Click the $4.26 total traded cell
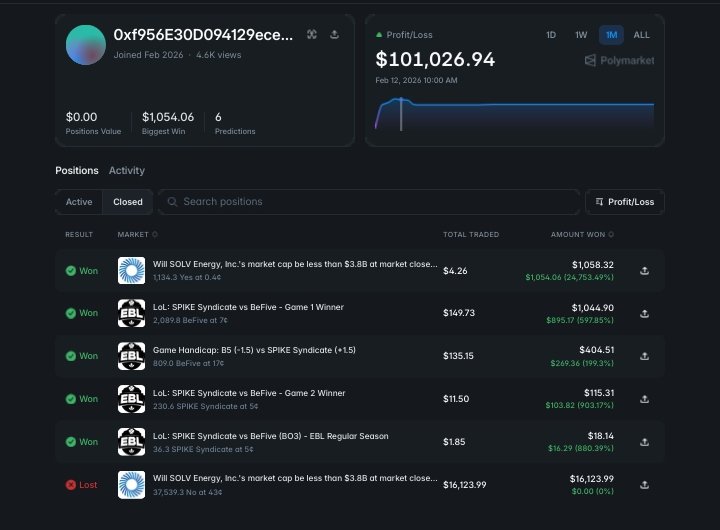The image size is (720, 530). (455, 271)
